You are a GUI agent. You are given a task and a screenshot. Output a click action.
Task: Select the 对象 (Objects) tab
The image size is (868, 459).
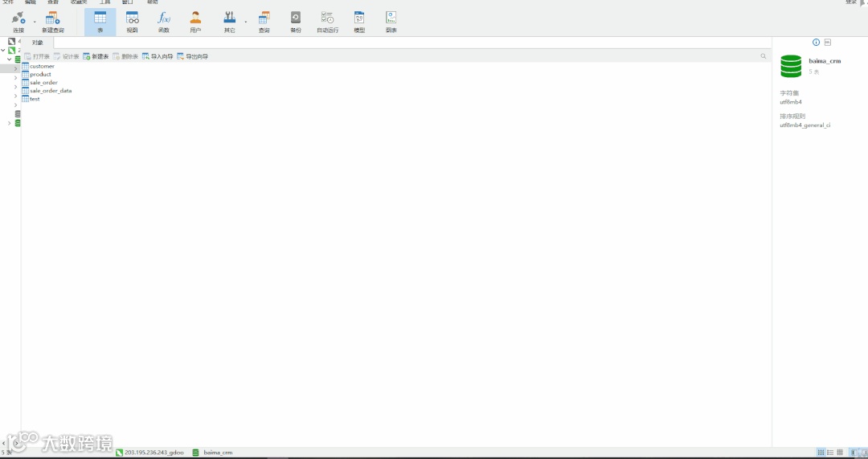pyautogui.click(x=37, y=43)
